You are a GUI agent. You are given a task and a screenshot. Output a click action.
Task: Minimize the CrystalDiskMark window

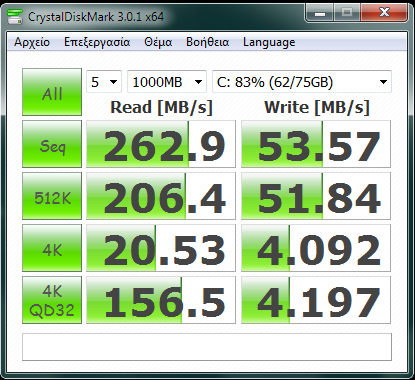(320, 13)
